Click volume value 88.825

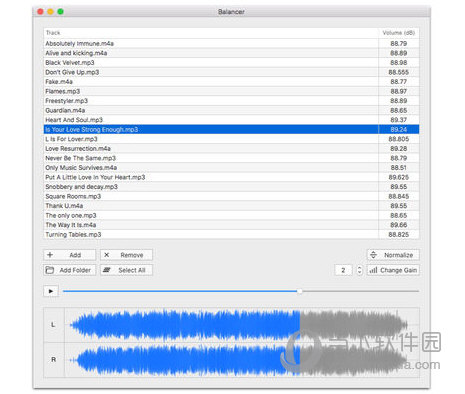(x=399, y=235)
